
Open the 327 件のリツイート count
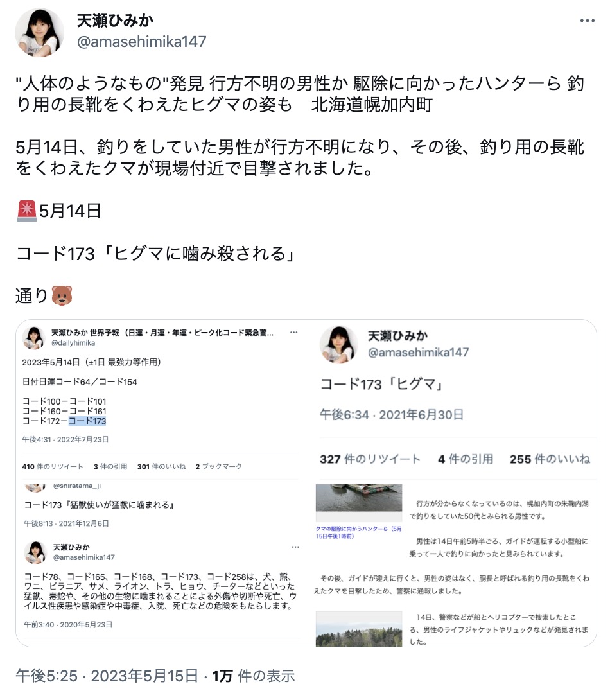370,459
